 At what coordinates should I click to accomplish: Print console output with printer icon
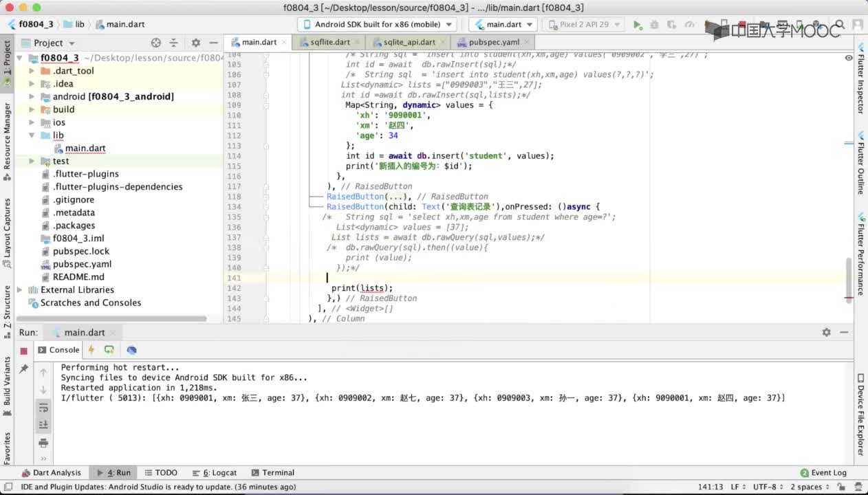click(43, 443)
